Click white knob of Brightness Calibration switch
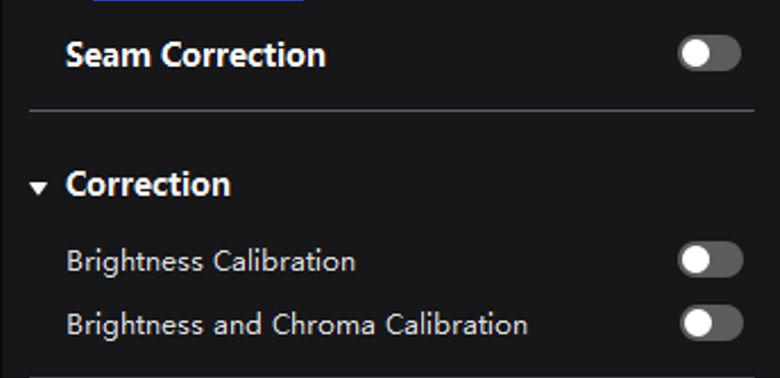Screen dimensions: 780x378 tap(695, 259)
